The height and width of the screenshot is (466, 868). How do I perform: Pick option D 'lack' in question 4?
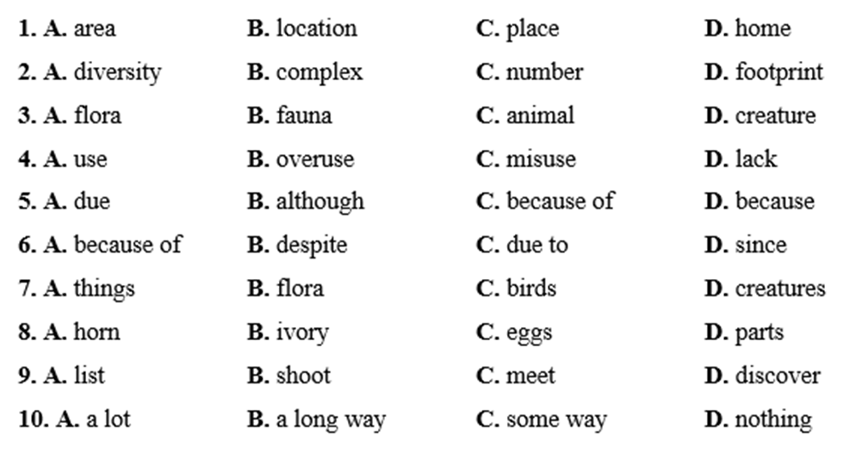tap(755, 159)
